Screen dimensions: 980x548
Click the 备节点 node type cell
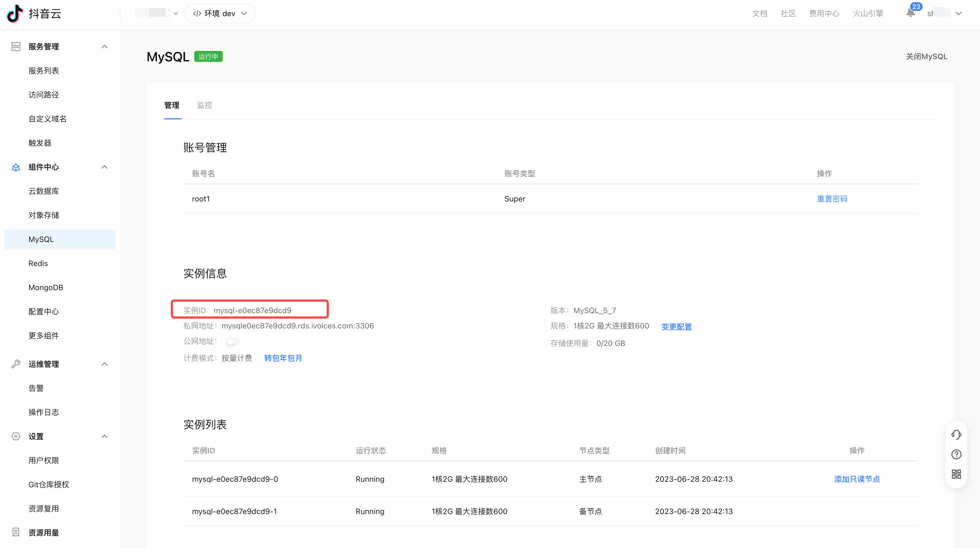click(590, 511)
